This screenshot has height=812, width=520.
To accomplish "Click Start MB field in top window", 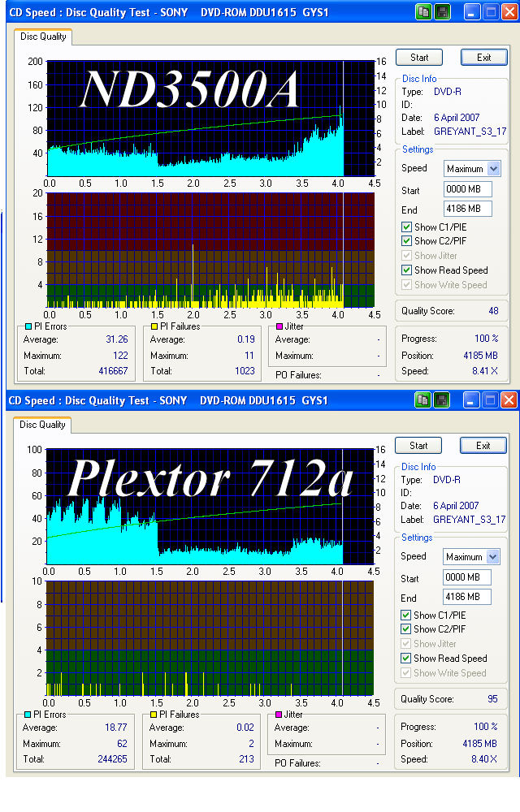I will point(468,189).
